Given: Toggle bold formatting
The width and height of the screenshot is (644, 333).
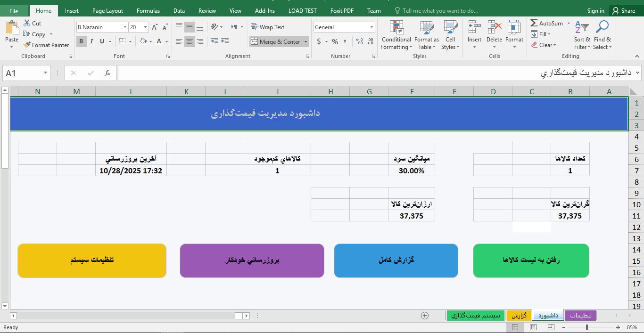Looking at the screenshot, I should coord(82,42).
